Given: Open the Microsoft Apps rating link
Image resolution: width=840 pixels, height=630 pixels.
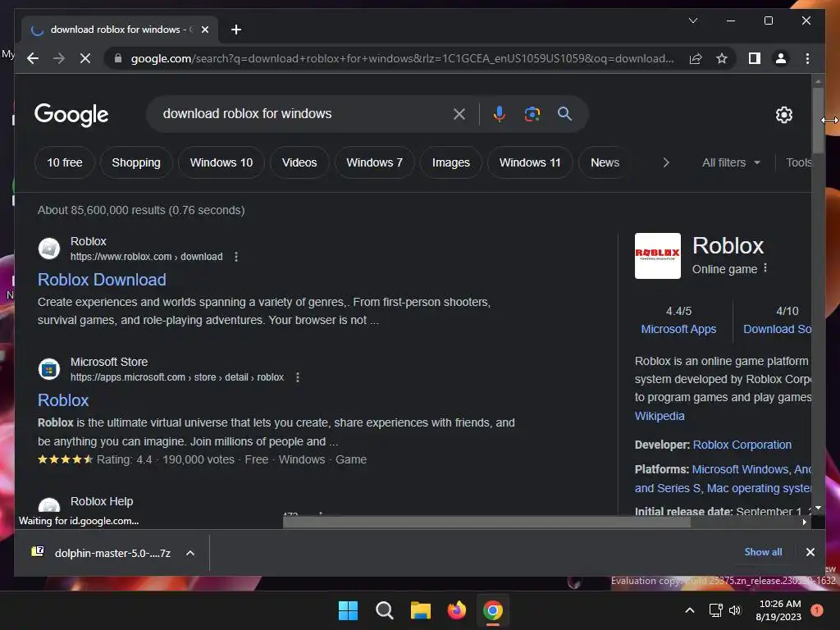Looking at the screenshot, I should point(678,329).
